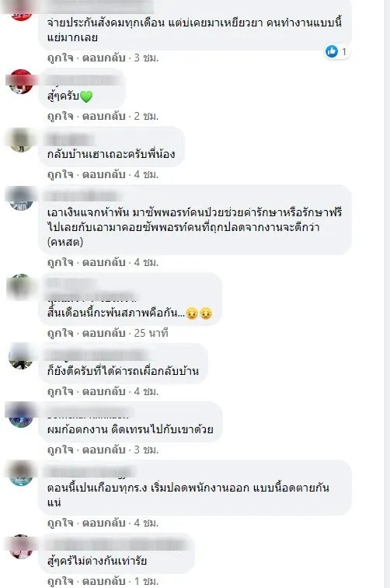
Task: Click the page's vertical scrollbar track
Action: [x=387, y=294]
